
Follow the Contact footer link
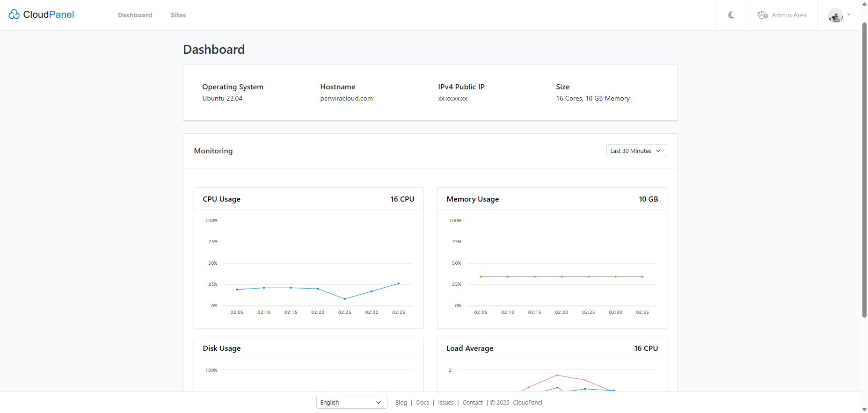click(x=472, y=402)
